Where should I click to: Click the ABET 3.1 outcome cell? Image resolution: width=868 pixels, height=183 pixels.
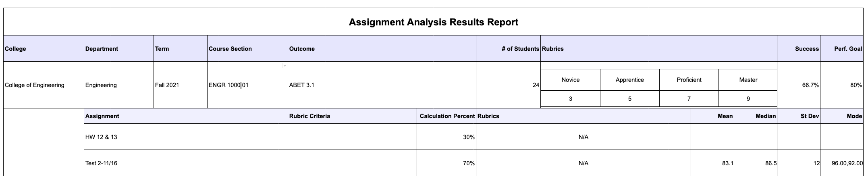(x=301, y=85)
